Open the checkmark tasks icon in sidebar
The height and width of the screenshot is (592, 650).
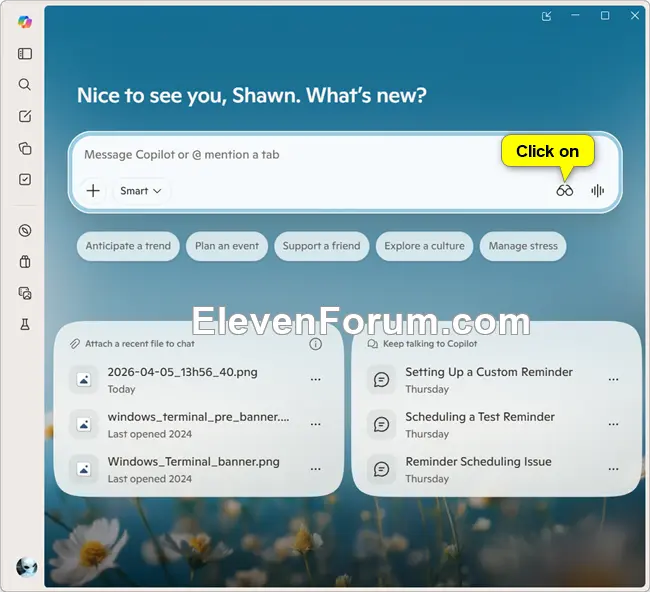[x=25, y=180]
